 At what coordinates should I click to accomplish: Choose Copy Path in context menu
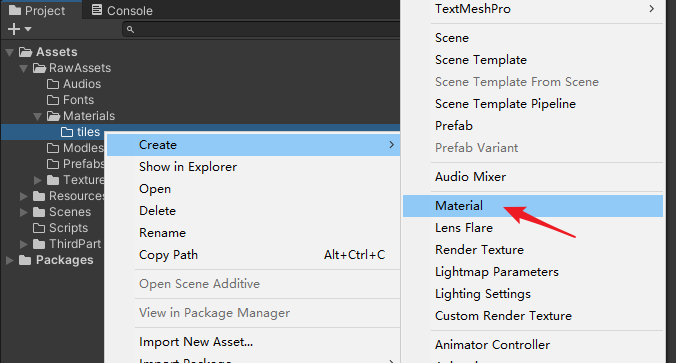[x=253, y=255]
